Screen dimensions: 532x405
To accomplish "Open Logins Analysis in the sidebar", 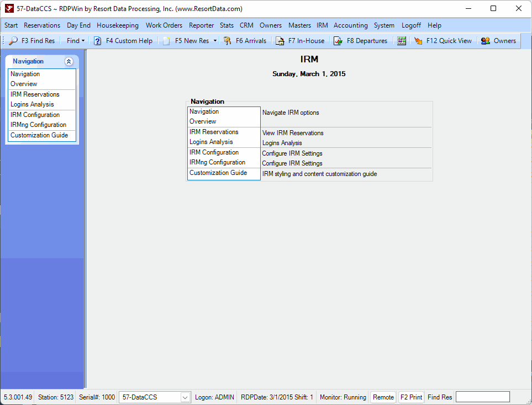I will [x=32, y=104].
